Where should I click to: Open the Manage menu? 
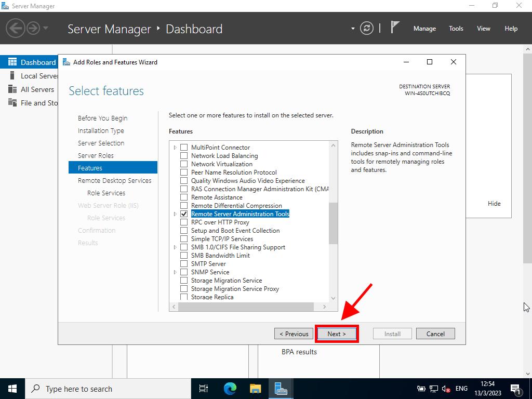click(x=424, y=29)
